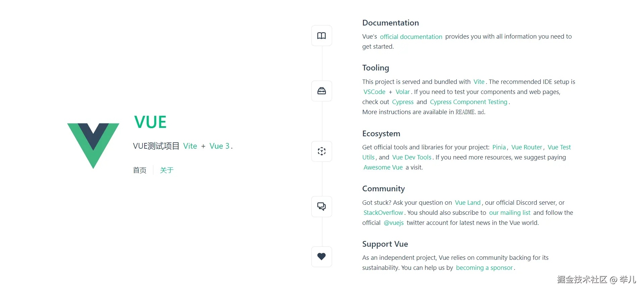Click the Ecosystem section icon

(x=321, y=151)
